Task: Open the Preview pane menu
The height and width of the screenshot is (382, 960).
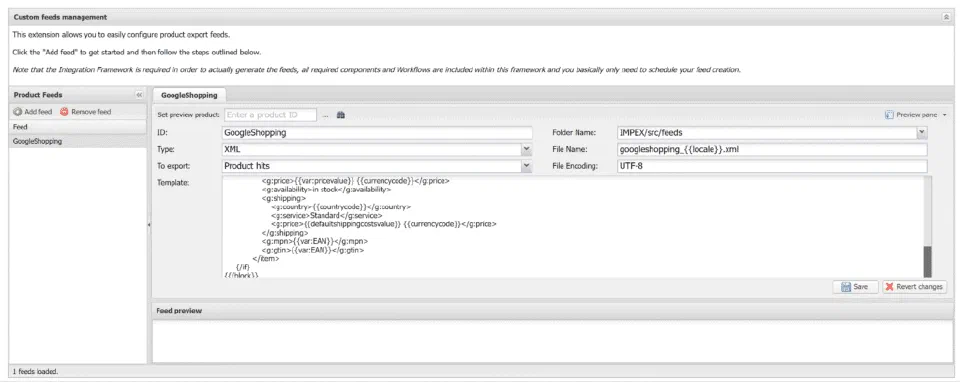Action: click(916, 114)
